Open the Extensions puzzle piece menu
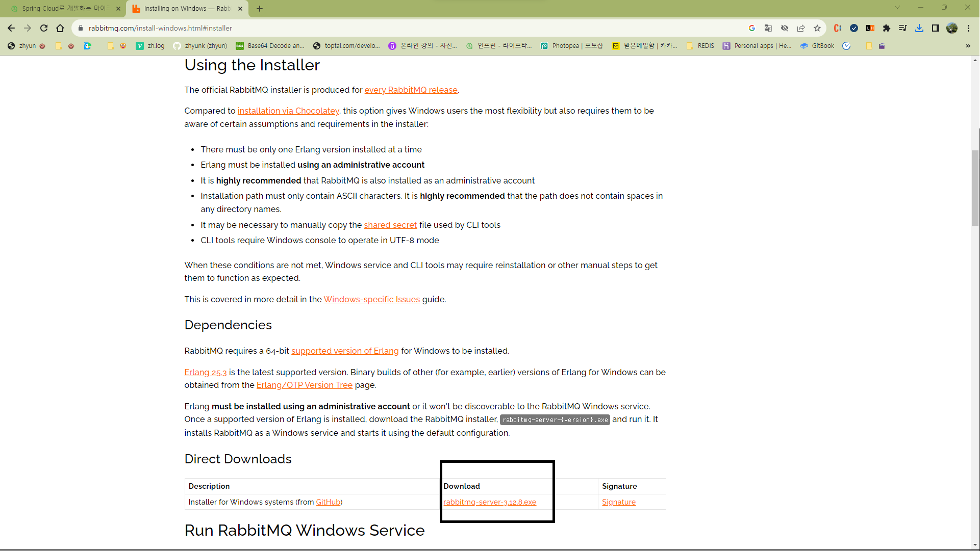Screen dimensions: 980x551 [x=887, y=28]
